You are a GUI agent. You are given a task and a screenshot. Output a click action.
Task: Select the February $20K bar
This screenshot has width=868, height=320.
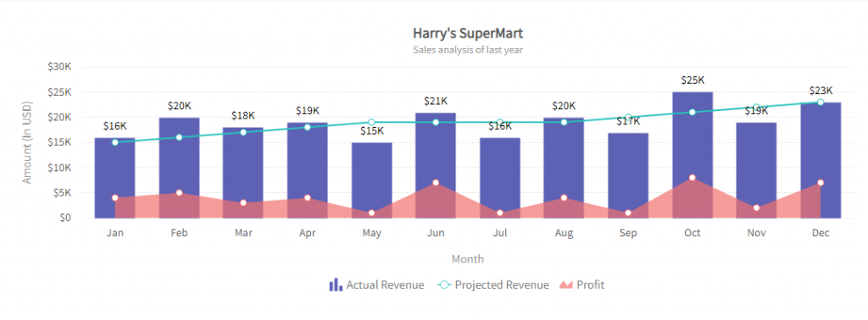click(x=179, y=168)
